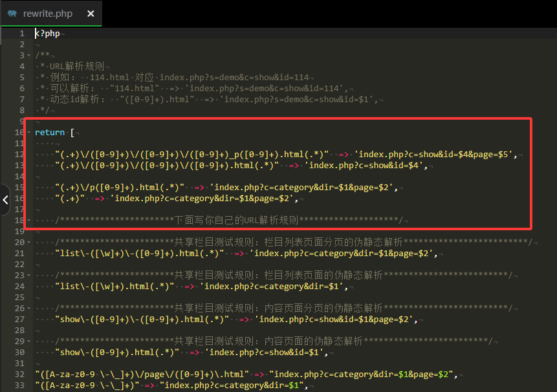The width and height of the screenshot is (557, 392).
Task: Open the collapsed side panel arrow
Action: coord(5,200)
